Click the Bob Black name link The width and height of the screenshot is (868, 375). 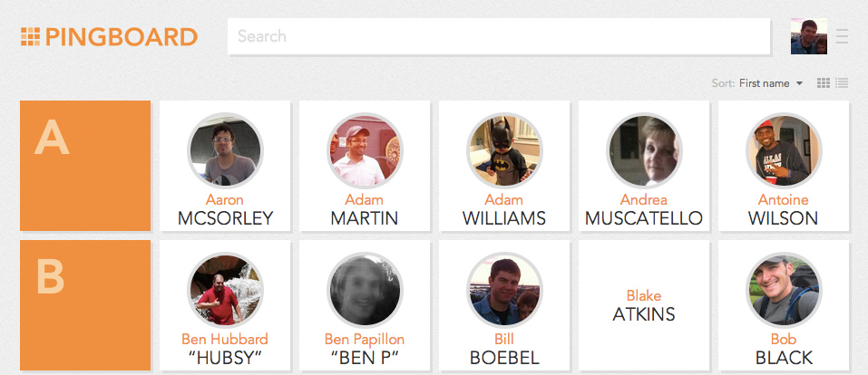click(x=784, y=349)
